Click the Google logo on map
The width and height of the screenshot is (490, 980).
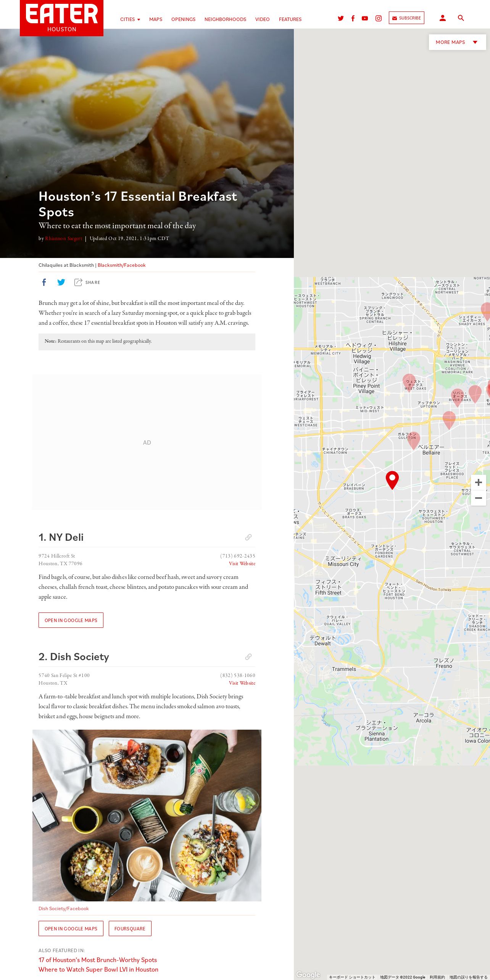coord(308,975)
